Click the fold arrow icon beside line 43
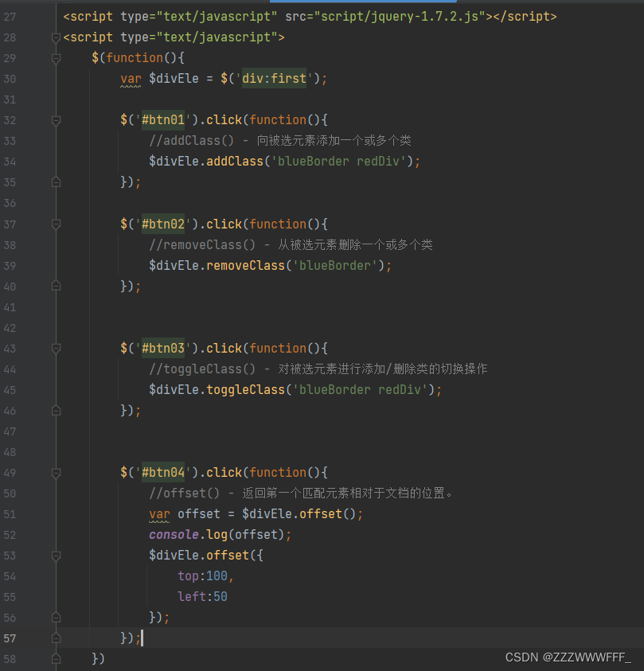The width and height of the screenshot is (644, 671). click(x=56, y=348)
